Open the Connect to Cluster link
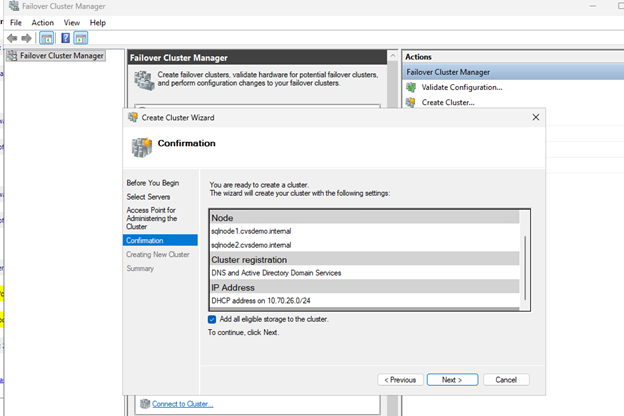The image size is (624, 416). pyautogui.click(x=183, y=404)
